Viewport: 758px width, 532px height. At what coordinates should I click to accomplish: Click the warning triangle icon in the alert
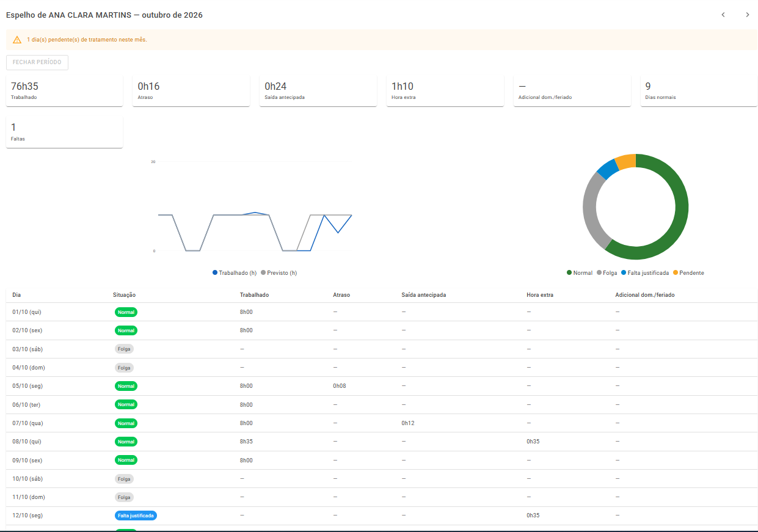tap(17, 40)
